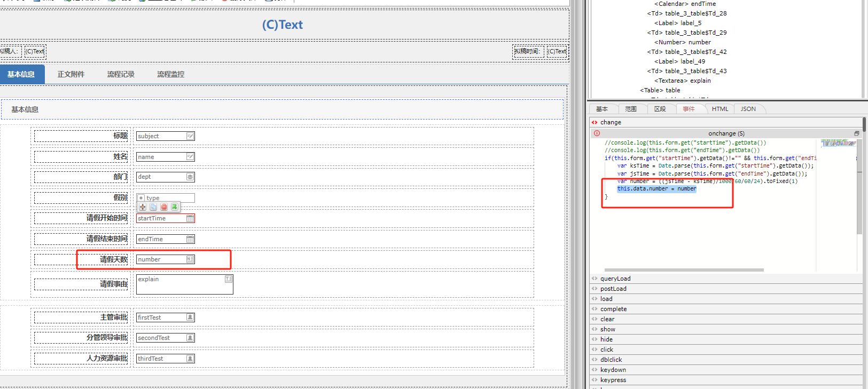The height and width of the screenshot is (389, 868).
Task: Expand the click event section
Action: point(595,350)
